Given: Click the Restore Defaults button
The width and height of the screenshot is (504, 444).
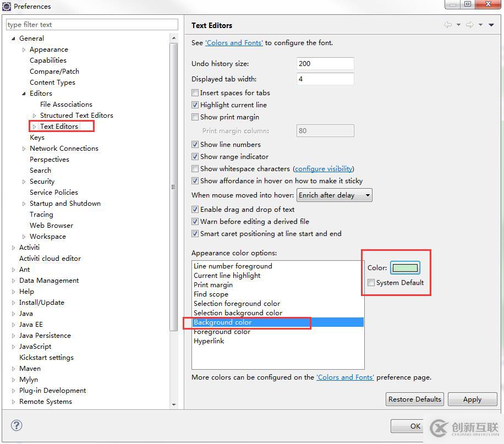Looking at the screenshot, I should pyautogui.click(x=415, y=399).
